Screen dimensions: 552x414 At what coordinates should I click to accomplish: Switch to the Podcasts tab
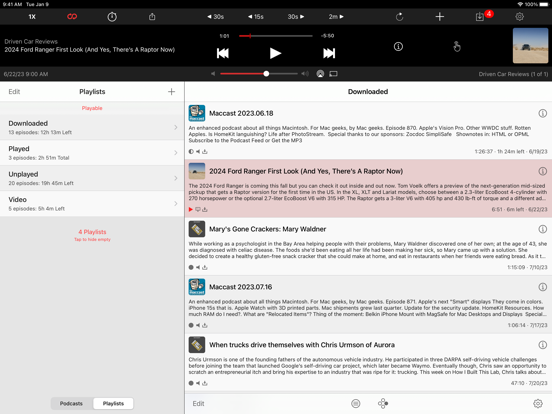pos(71,403)
